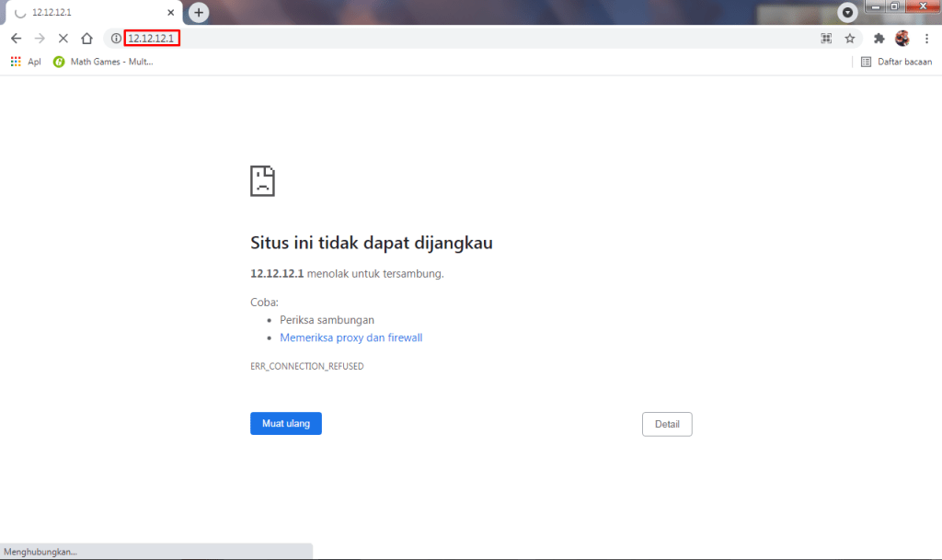Click the Detail button
This screenshot has height=560, width=942.
(667, 424)
